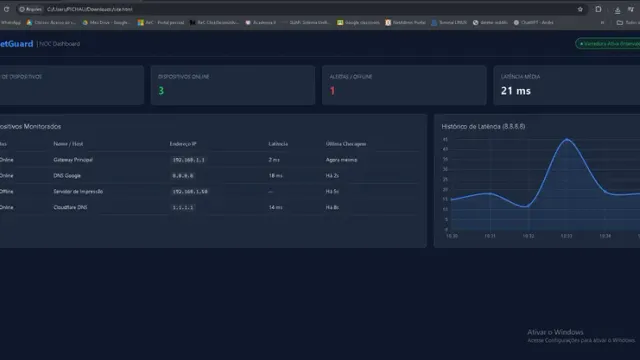Click the 2 ms latency cell
Image resolution: width=640 pixels, height=360 pixels.
point(274,160)
